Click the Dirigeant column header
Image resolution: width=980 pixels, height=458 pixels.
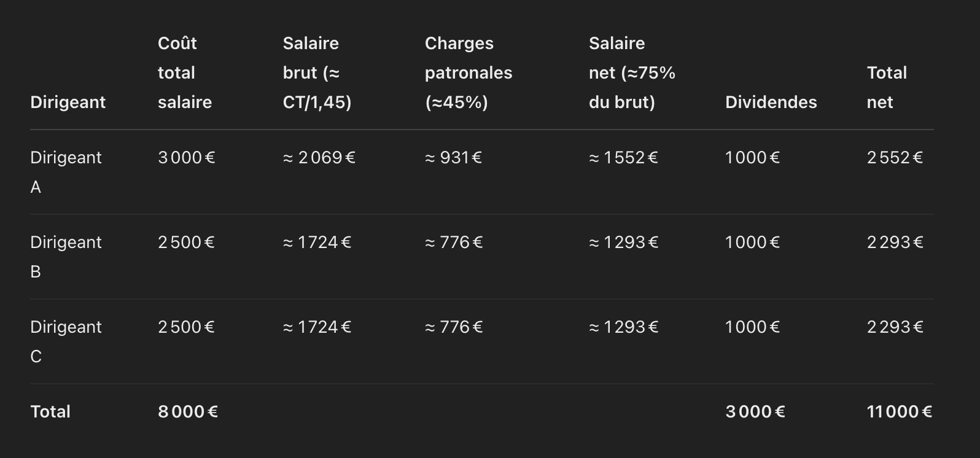(68, 102)
